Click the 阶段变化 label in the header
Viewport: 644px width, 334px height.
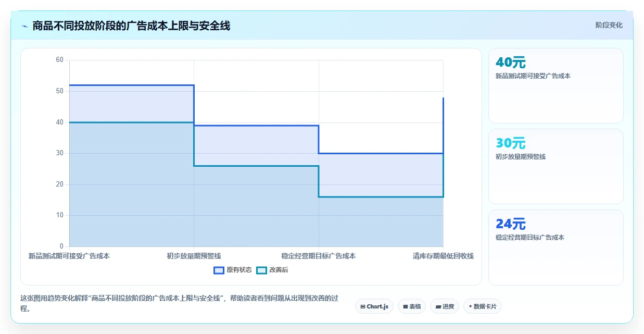click(x=609, y=25)
